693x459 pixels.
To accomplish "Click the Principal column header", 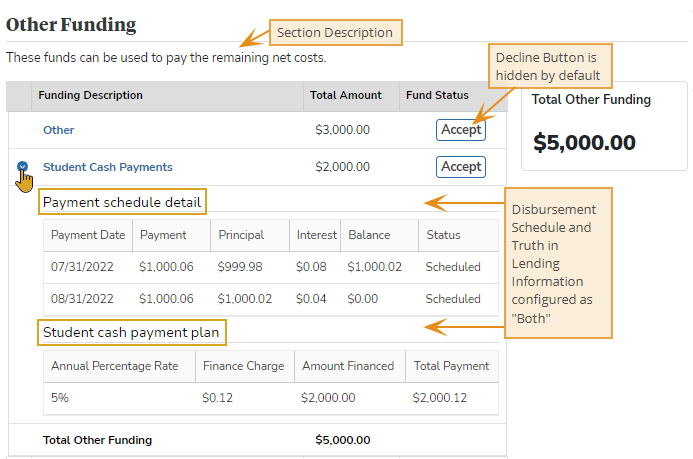I will click(x=241, y=235).
